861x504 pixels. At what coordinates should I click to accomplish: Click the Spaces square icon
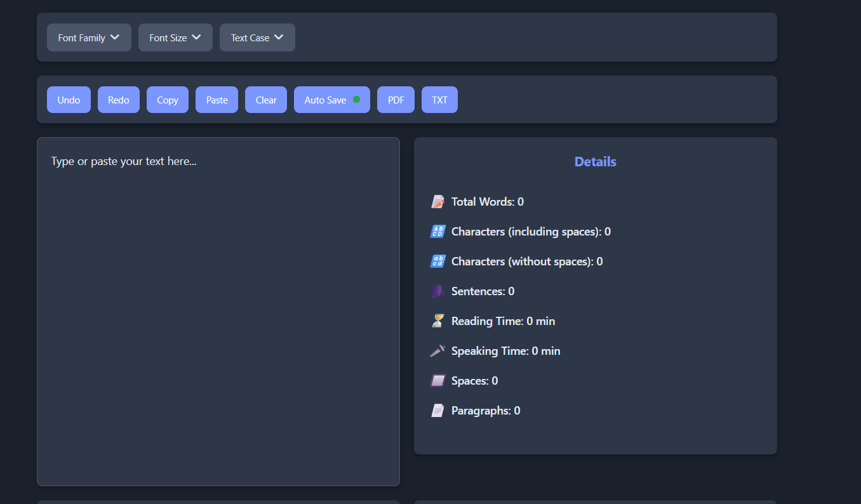[437, 381]
